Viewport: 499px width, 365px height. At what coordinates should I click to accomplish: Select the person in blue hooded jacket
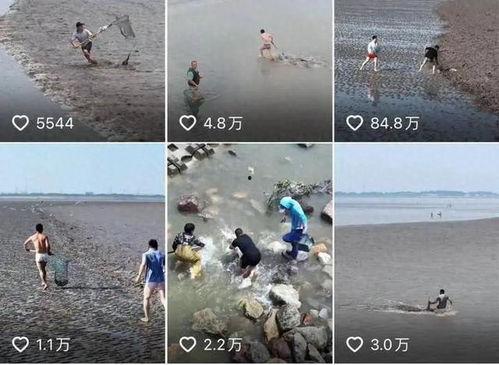click(295, 228)
